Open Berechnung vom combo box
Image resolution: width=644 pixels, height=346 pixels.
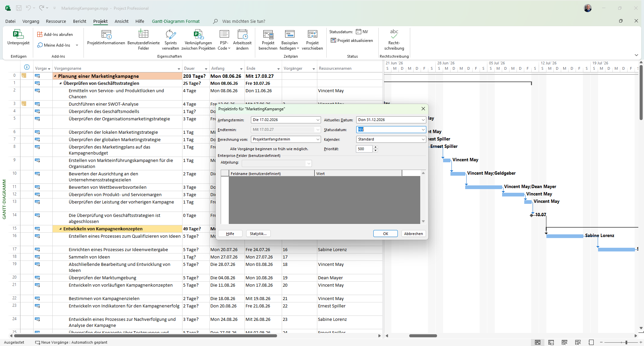286,139
